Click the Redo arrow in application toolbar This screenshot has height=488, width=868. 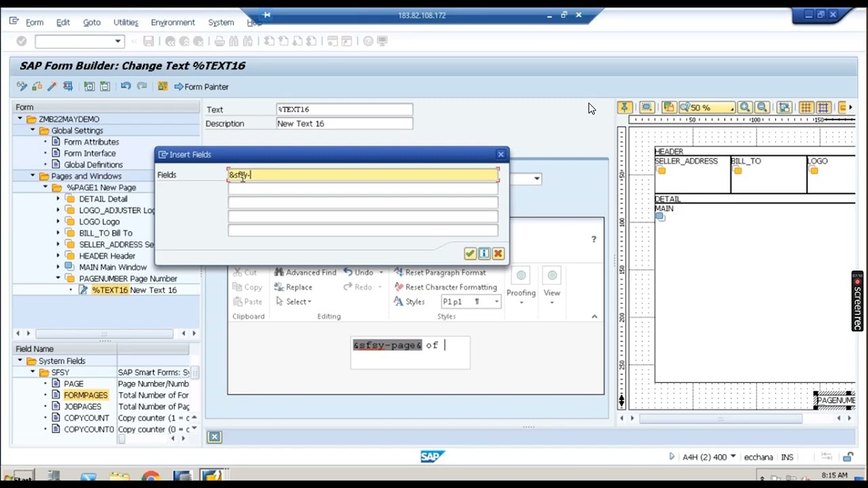point(142,87)
